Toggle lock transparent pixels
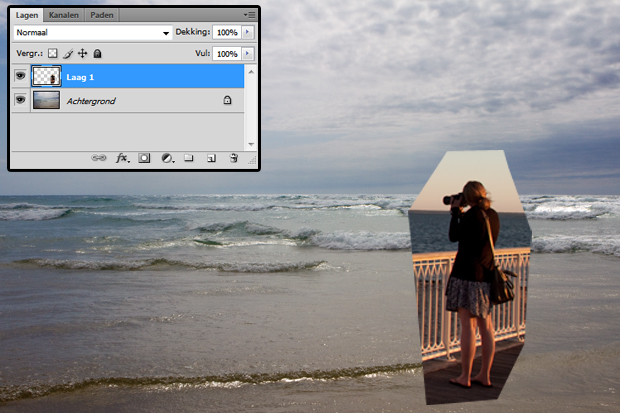620x413 pixels. tap(53, 53)
